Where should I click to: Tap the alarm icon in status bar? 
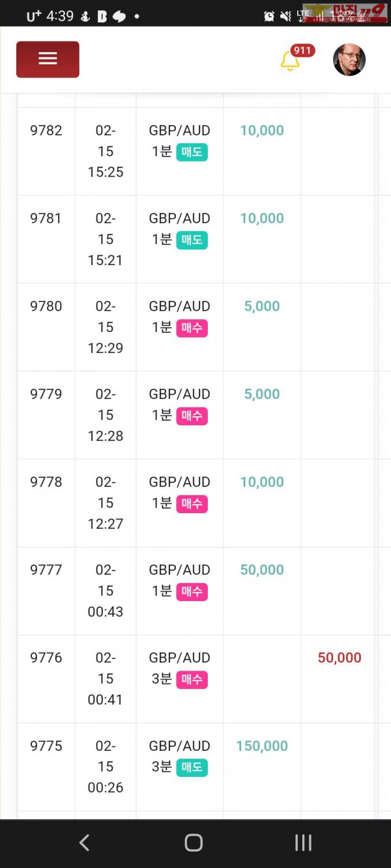pos(269,16)
